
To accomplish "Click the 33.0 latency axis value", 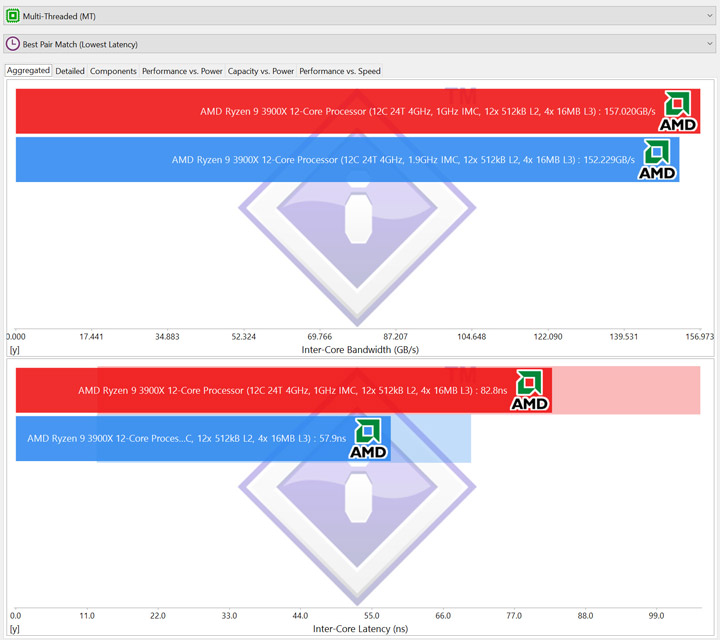I will click(229, 616).
